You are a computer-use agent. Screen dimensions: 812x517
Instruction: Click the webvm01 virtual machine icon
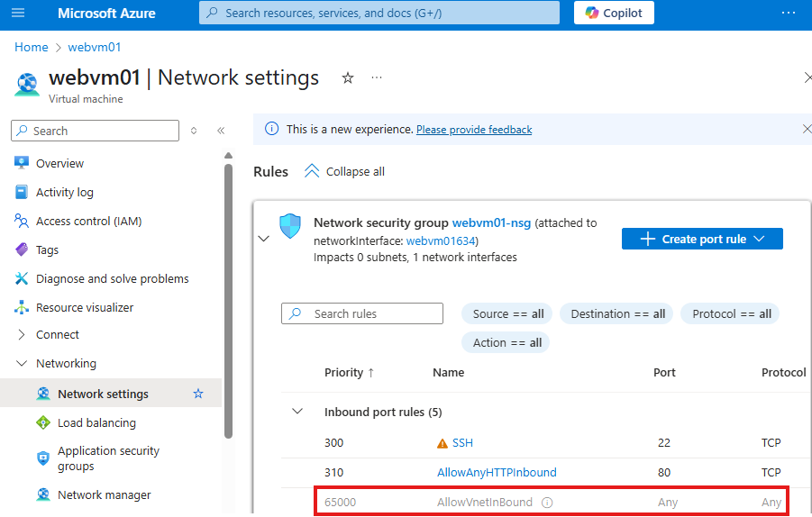pos(27,85)
